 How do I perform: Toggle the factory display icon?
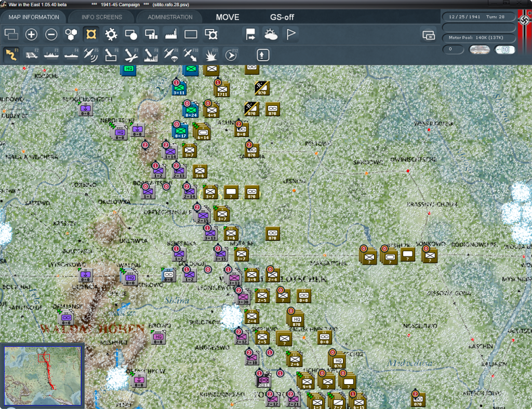tap(171, 34)
